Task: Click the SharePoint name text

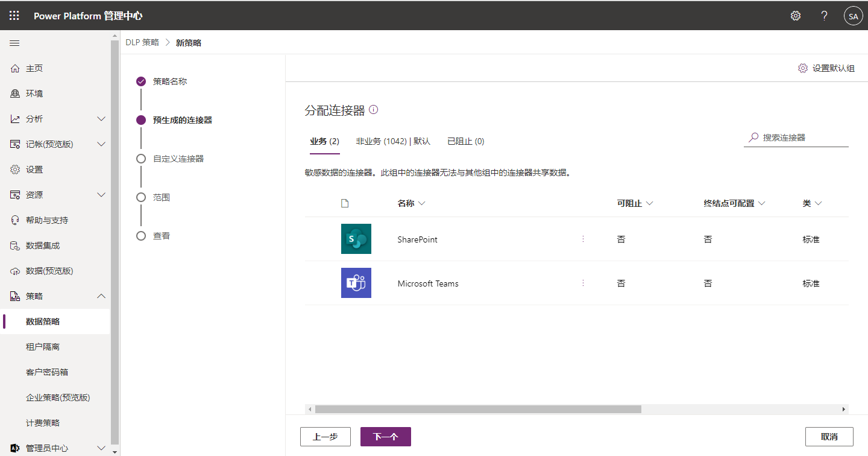Action: (x=418, y=239)
